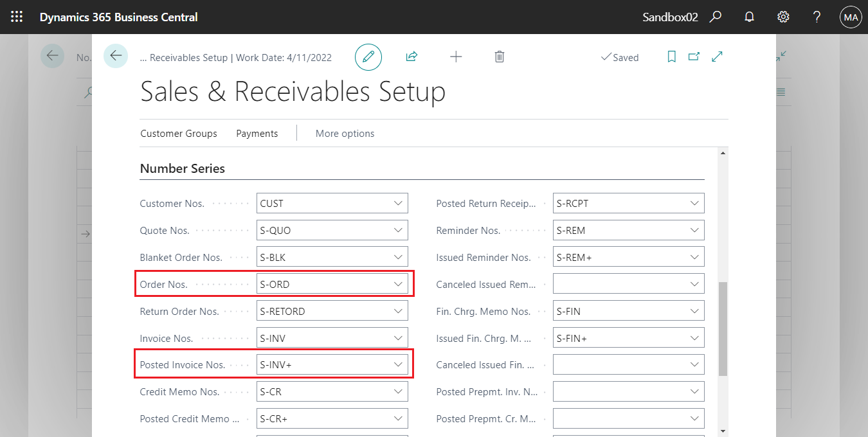Image resolution: width=868 pixels, height=437 pixels.
Task: Delete the record using the trash icon
Action: pos(500,57)
